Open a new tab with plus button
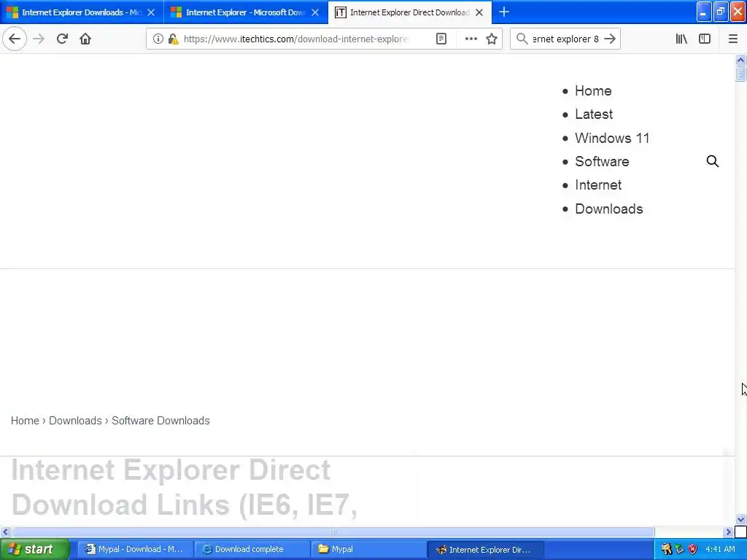Image resolution: width=747 pixels, height=560 pixels. click(504, 12)
